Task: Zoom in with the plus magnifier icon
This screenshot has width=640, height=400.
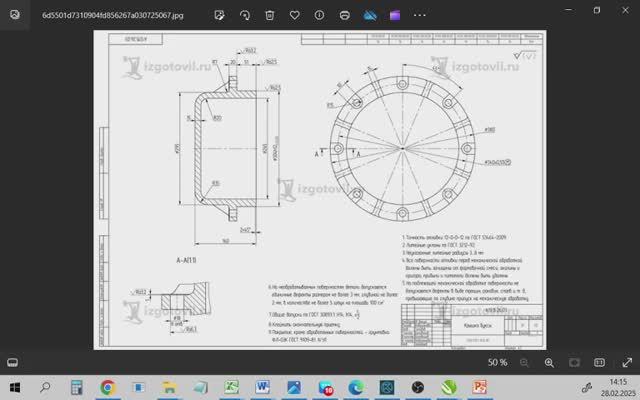Action: tap(549, 362)
